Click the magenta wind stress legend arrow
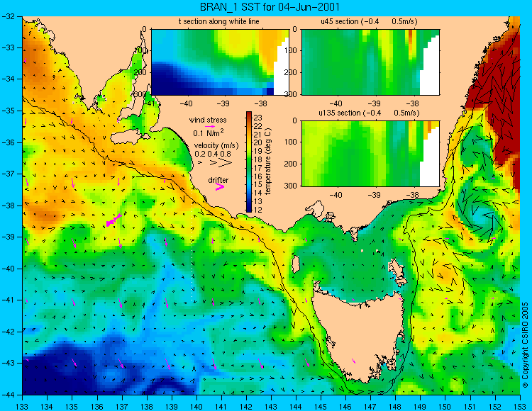This screenshot has width=532, height=411. [x=210, y=126]
